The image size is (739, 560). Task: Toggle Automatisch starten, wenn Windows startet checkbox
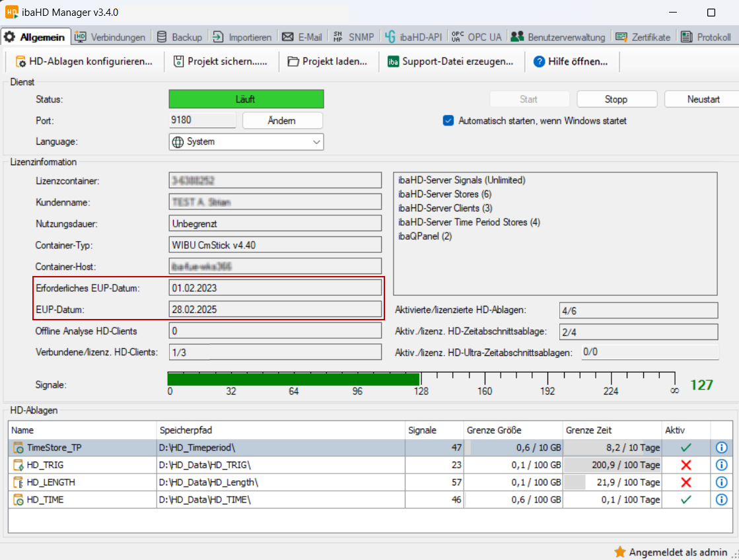pos(448,121)
